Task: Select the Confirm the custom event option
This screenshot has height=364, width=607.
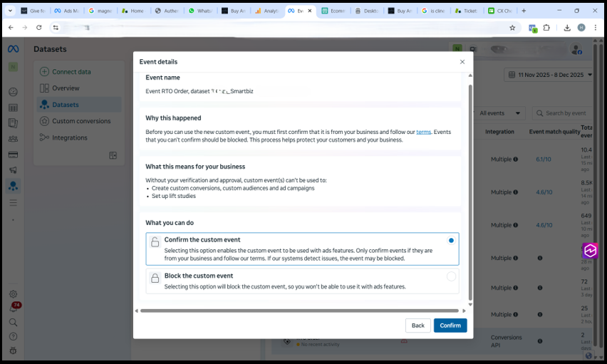Action: point(451,241)
